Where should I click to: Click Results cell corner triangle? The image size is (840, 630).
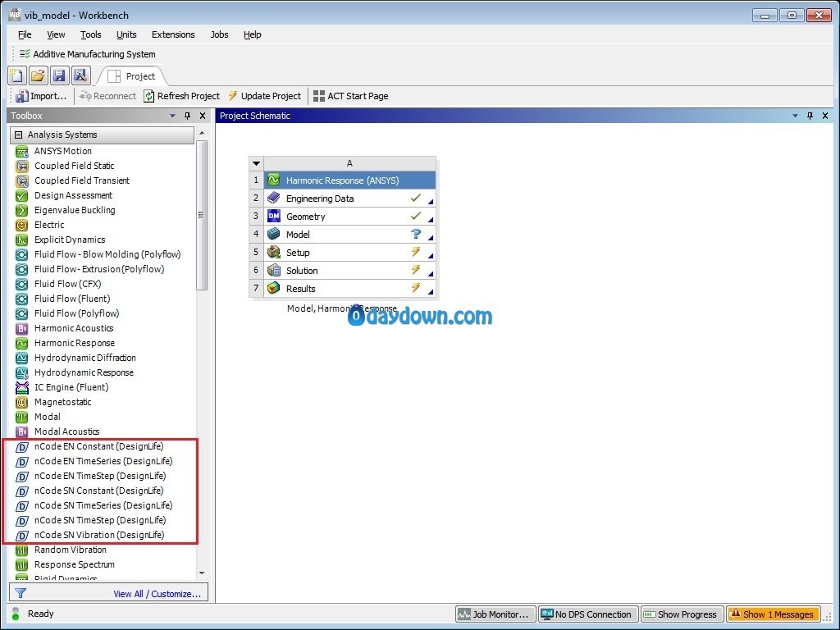pyautogui.click(x=431, y=292)
